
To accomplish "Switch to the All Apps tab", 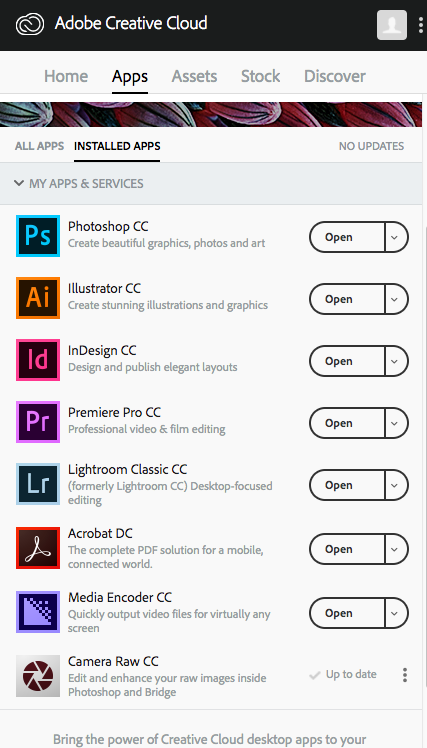I will [39, 146].
